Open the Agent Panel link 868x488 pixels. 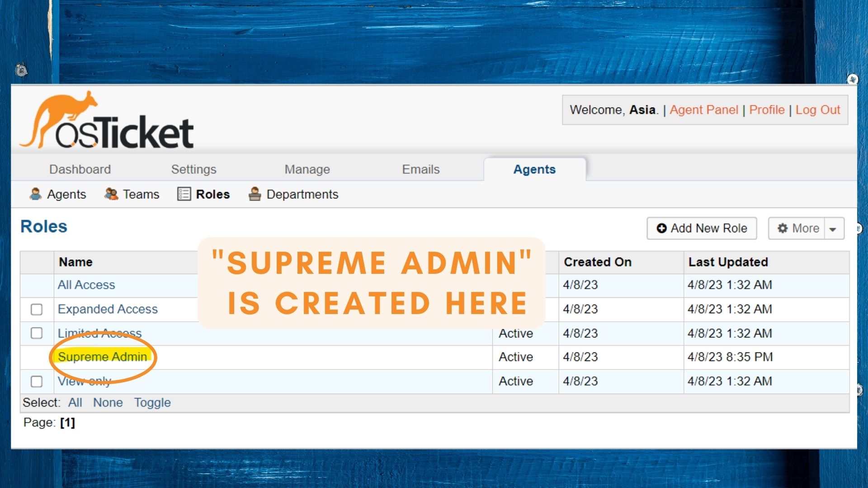coord(703,110)
